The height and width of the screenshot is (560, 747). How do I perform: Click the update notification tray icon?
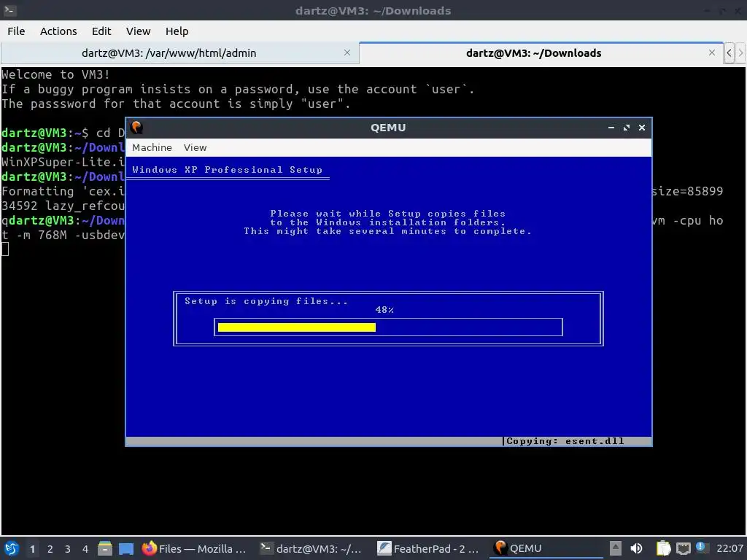tap(701, 548)
